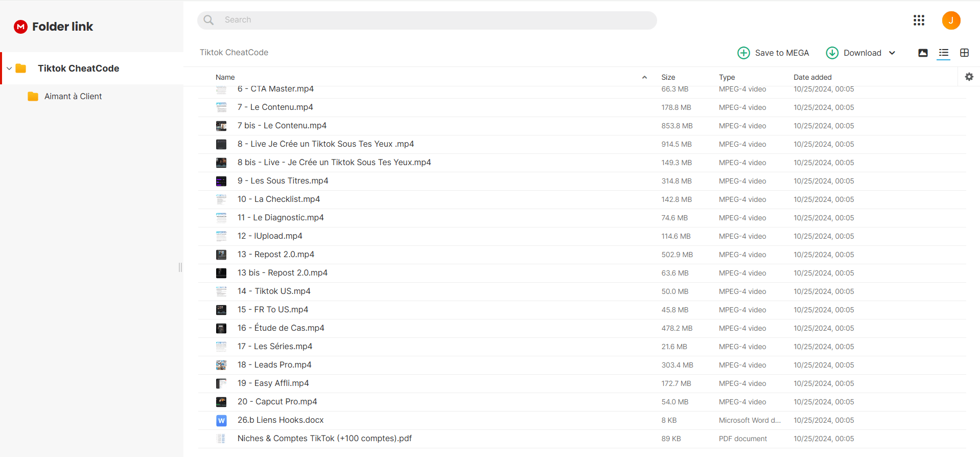
Task: Switch to list view
Action: (944, 53)
